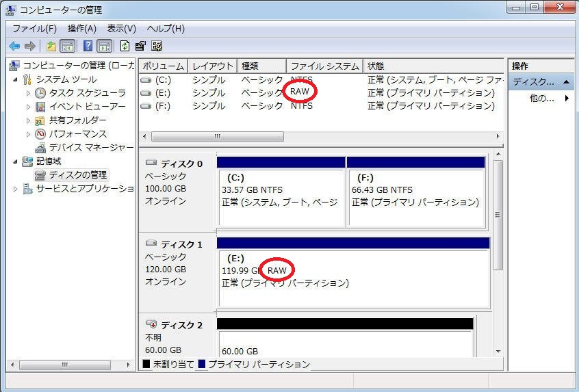Open the 操作(A) menu
This screenshot has height=392, width=579.
pyautogui.click(x=82, y=29)
